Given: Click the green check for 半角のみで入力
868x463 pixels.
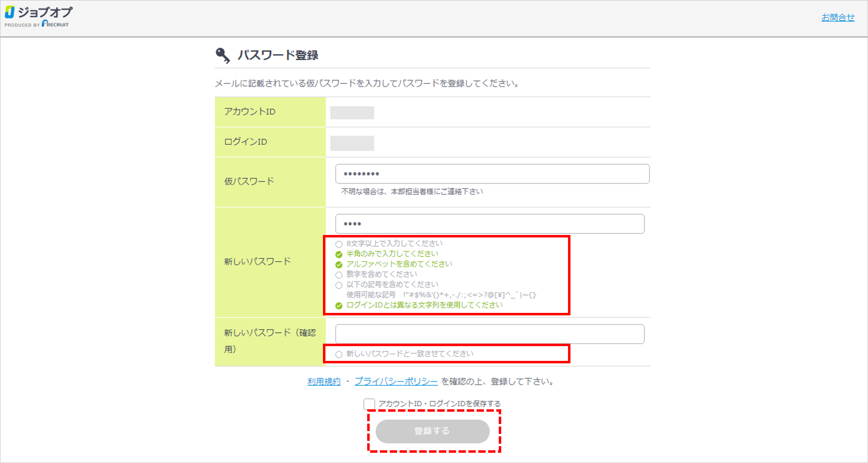Looking at the screenshot, I should (339, 254).
